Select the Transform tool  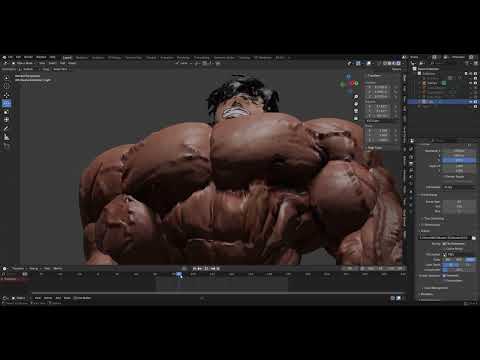(x=6, y=120)
